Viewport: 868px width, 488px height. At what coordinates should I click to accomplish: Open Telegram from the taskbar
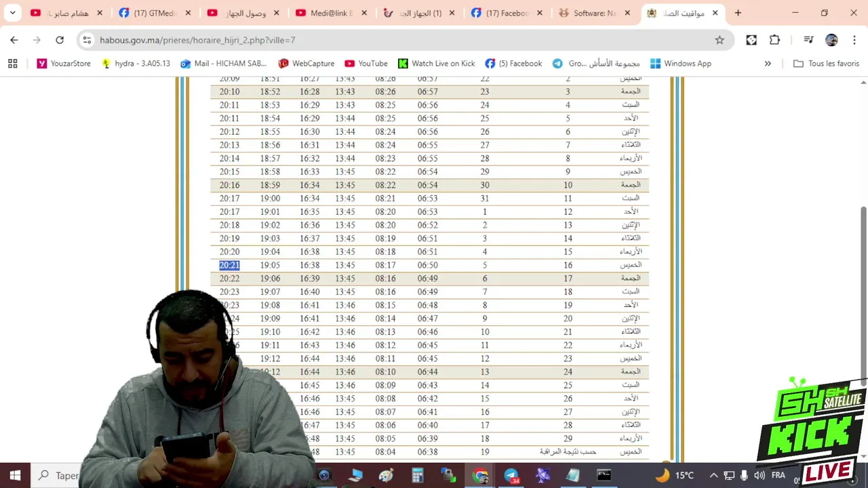[511, 475]
